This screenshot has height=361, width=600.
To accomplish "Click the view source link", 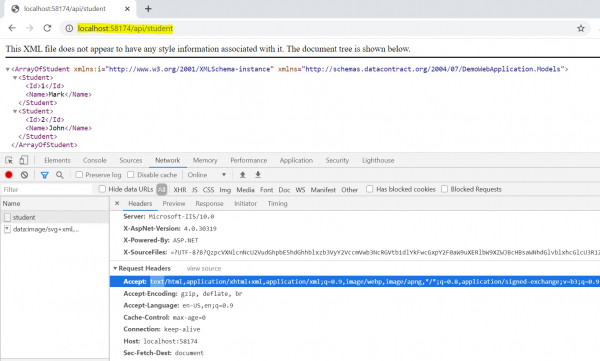I will coord(204,269).
